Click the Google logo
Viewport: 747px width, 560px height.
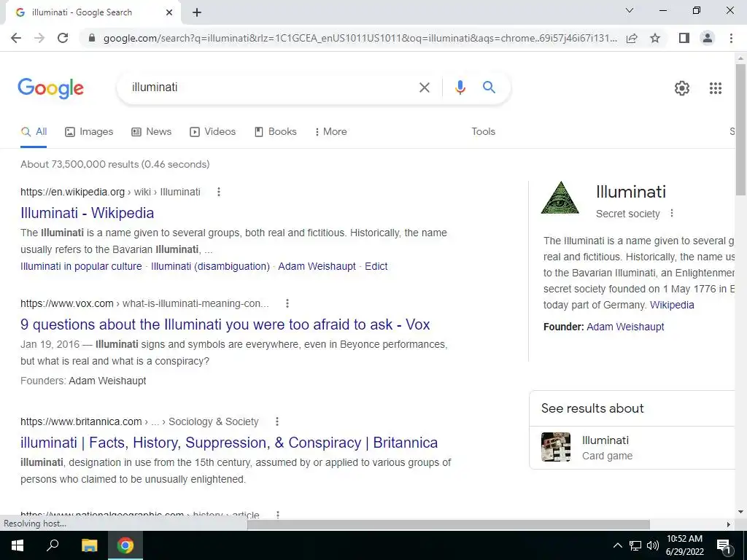tap(51, 88)
